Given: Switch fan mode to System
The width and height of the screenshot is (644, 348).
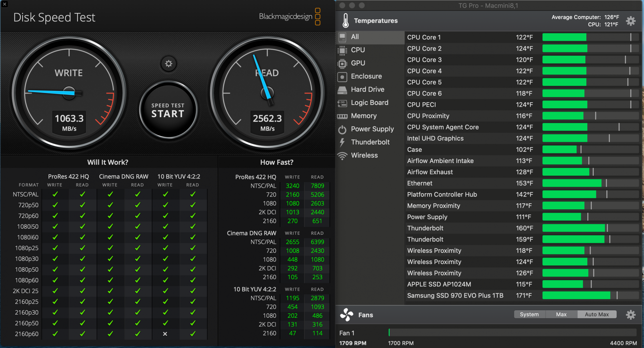Looking at the screenshot, I should 529,314.
